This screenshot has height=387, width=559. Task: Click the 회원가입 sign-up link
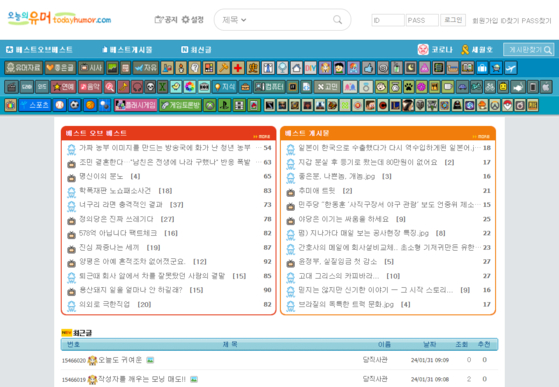485,21
